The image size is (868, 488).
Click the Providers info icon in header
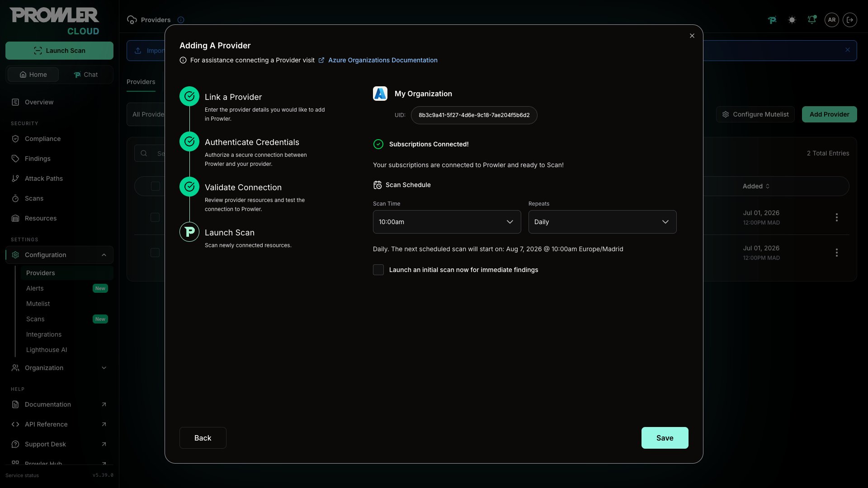click(181, 20)
